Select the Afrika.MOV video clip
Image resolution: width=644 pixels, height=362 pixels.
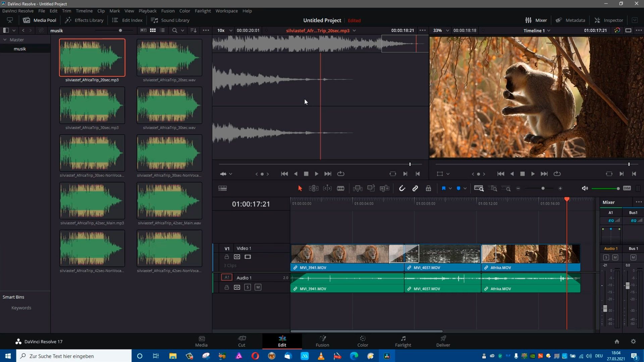tap(531, 257)
